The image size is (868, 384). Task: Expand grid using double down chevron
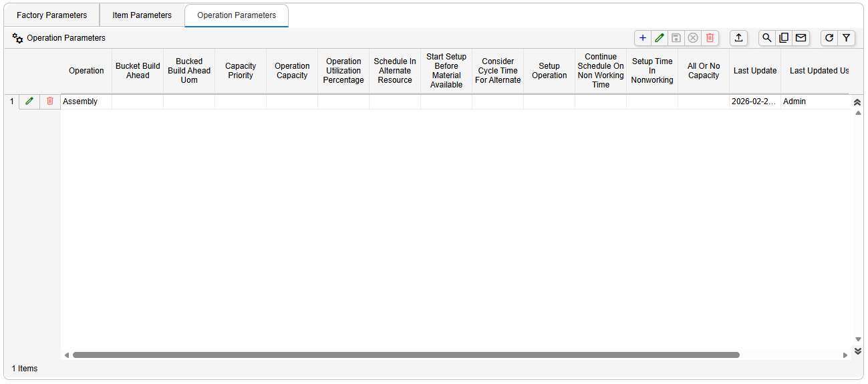tap(857, 351)
